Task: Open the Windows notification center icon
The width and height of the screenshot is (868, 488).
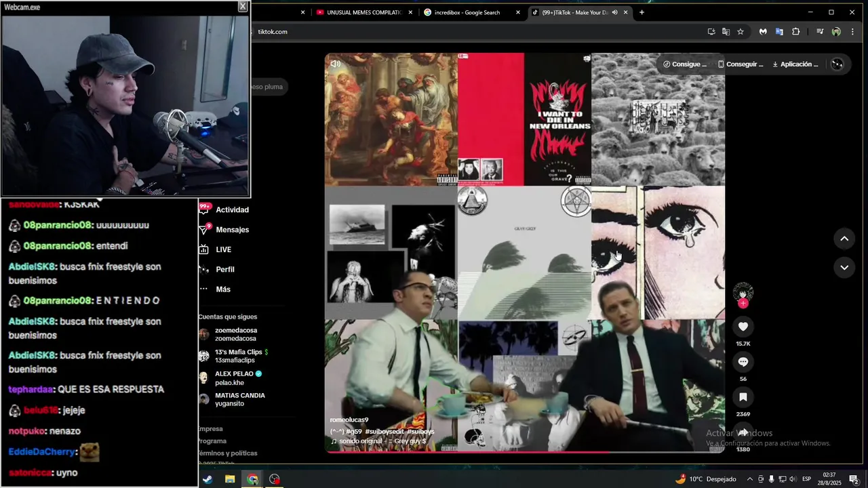Action: pyautogui.click(x=854, y=479)
